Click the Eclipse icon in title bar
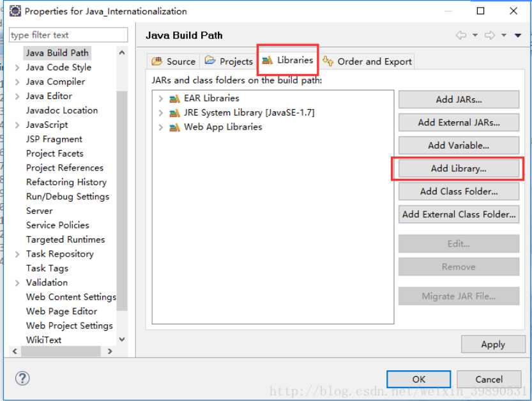The image size is (532, 401). (15, 11)
